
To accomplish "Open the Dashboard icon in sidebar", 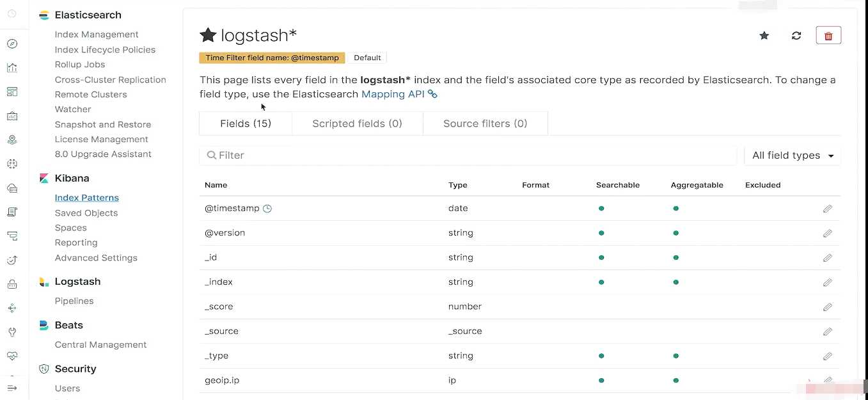I will [12, 92].
